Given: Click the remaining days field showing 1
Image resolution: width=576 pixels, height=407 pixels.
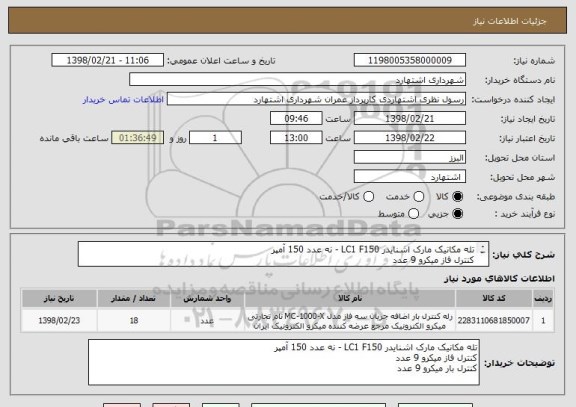Looking at the screenshot, I should (215, 138).
